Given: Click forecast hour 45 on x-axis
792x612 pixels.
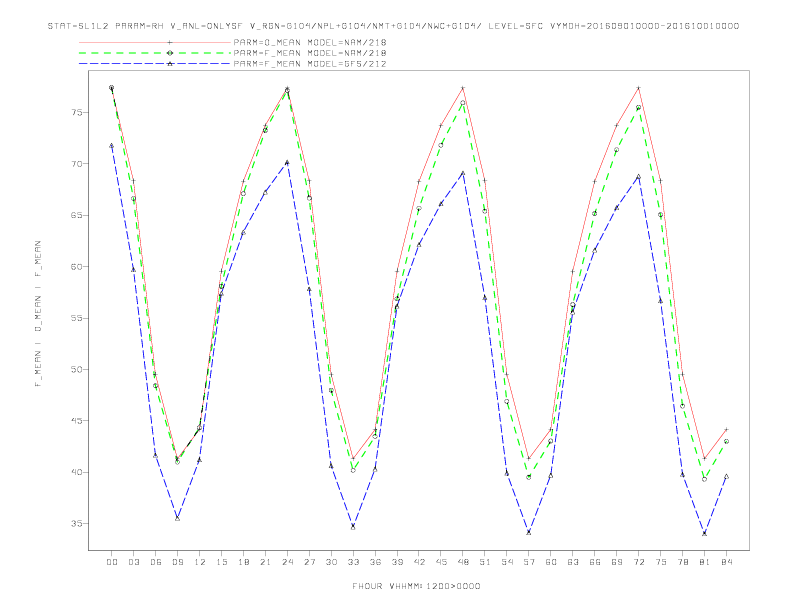Looking at the screenshot, I should (441, 562).
